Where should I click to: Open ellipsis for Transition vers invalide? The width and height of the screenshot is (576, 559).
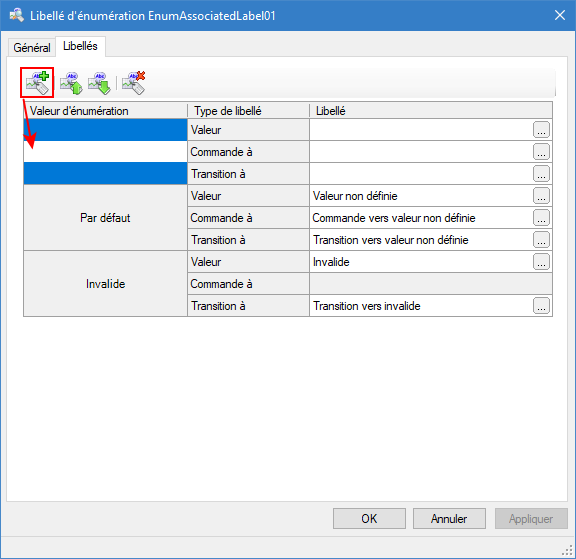click(541, 306)
